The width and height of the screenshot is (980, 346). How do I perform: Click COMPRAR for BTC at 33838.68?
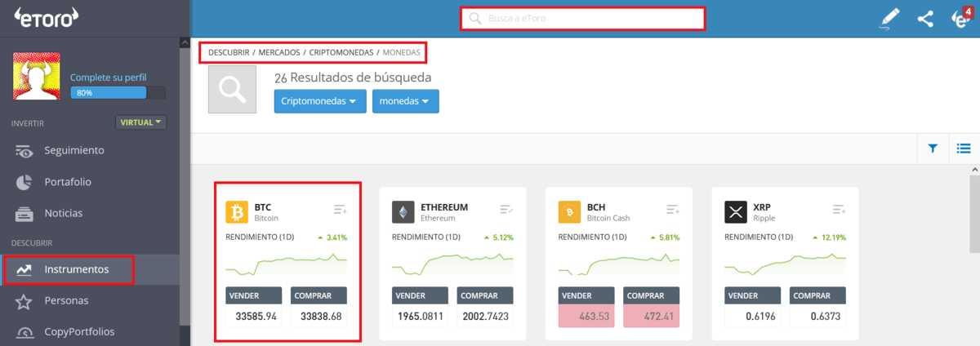[x=318, y=307]
